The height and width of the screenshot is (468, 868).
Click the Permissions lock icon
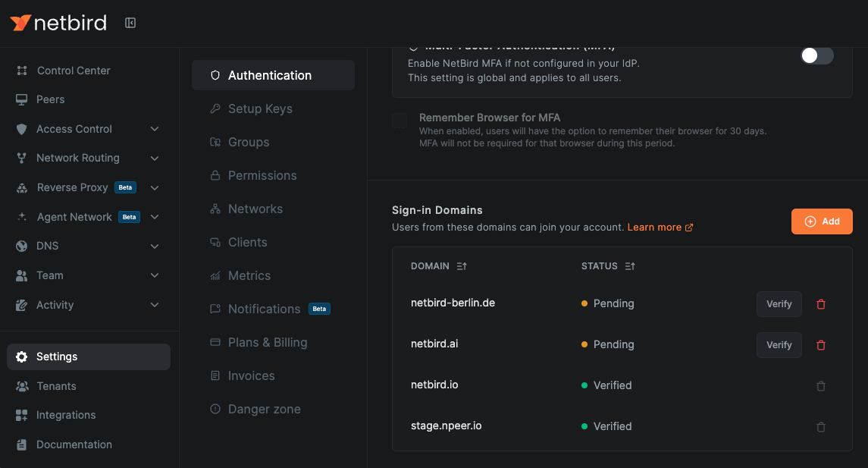tap(215, 175)
